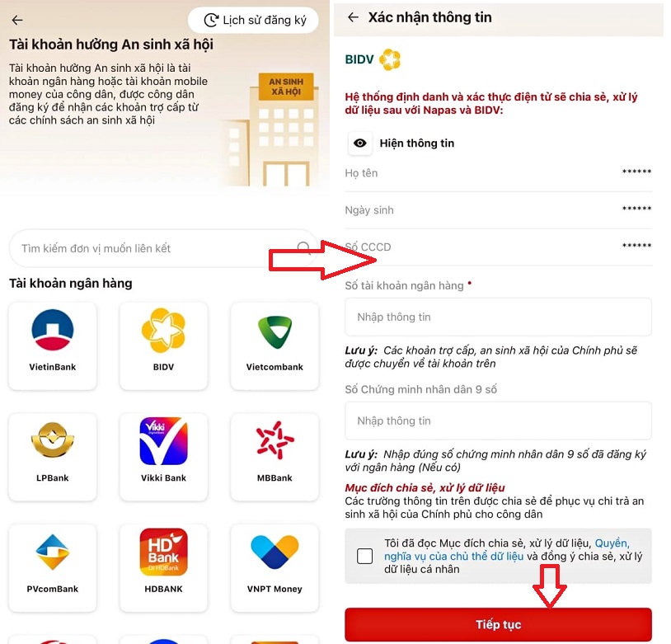671x644 pixels.
Task: Focus the Số Chứng minh nhân dân field
Action: [x=498, y=421]
